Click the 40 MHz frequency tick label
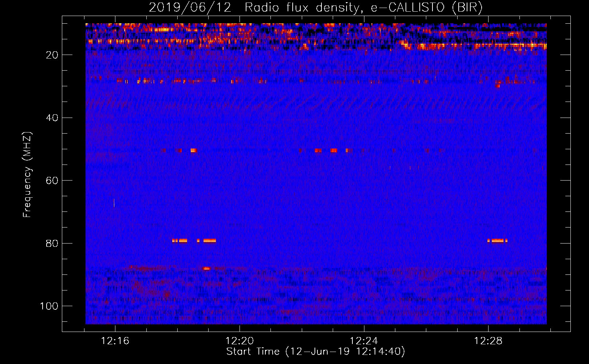Screen dimensions: 589x364 click(x=52, y=118)
